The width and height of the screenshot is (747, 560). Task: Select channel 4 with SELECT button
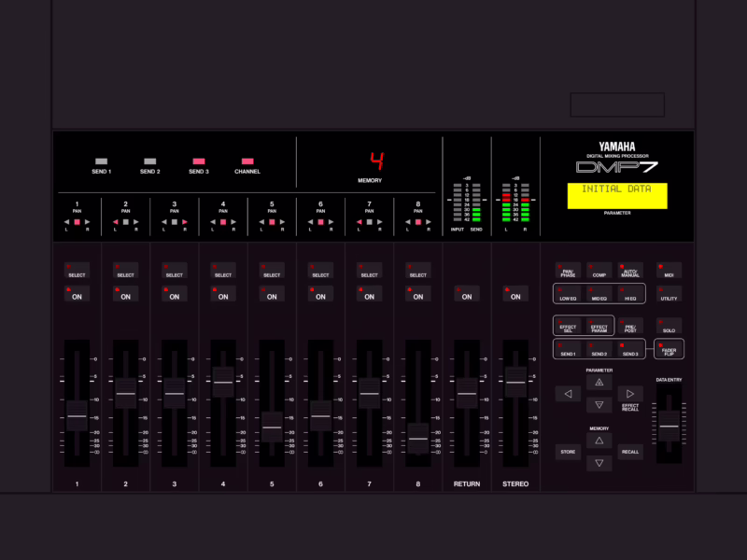(223, 270)
